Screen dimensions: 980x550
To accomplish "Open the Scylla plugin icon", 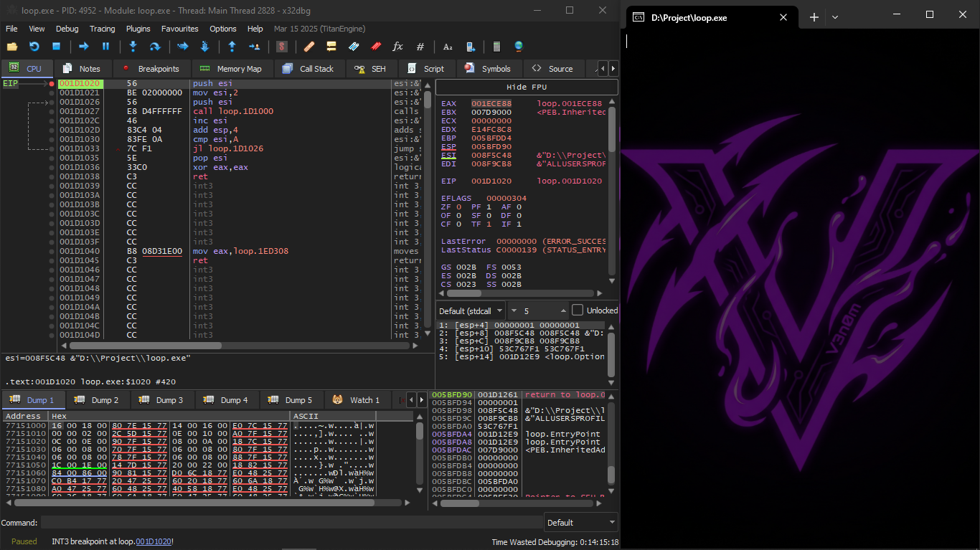I will click(282, 47).
